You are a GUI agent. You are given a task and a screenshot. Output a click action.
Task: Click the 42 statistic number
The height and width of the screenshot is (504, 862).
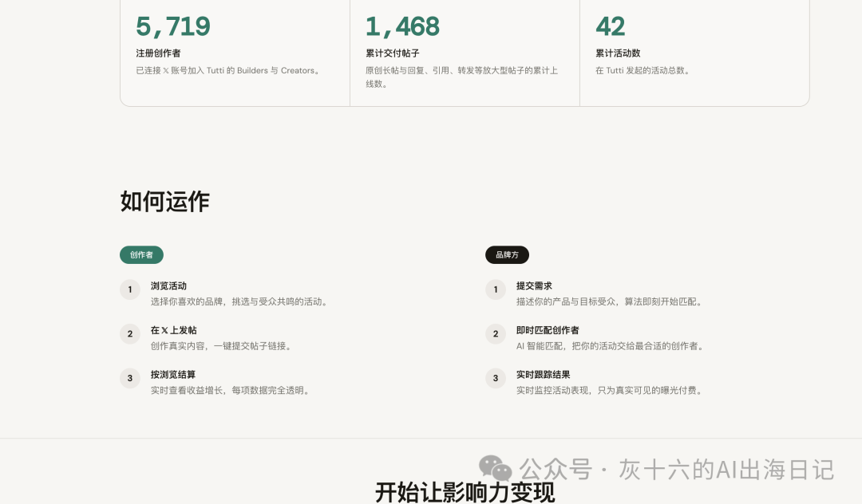tap(611, 27)
